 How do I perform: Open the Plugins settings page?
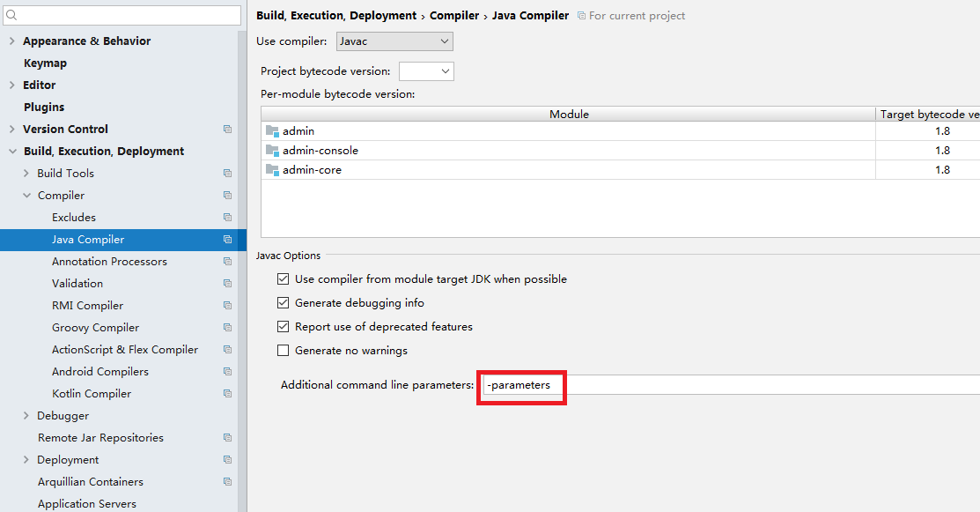click(44, 108)
